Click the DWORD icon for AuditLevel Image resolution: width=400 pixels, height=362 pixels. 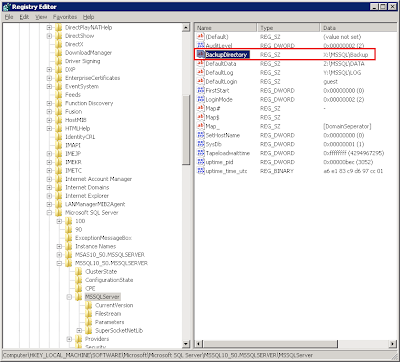point(201,46)
